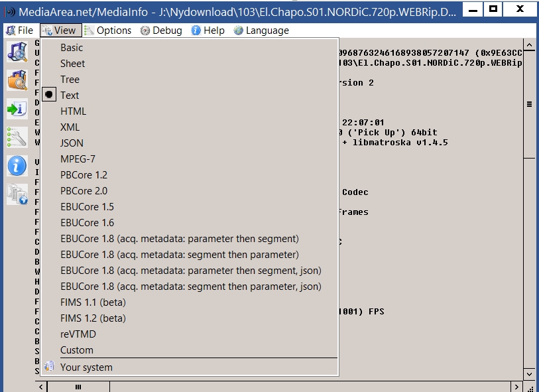Click the MediaInfo title bar icon
This screenshot has height=392, width=539.
click(x=10, y=13)
